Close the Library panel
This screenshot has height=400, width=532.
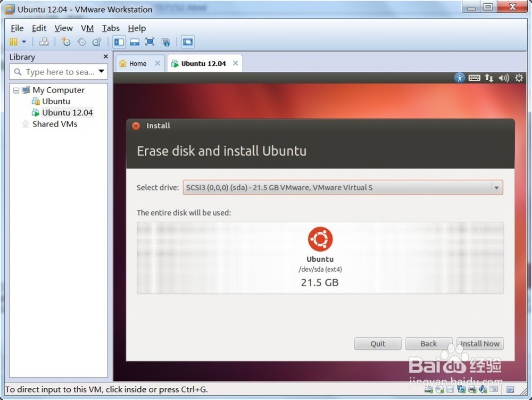(x=105, y=56)
